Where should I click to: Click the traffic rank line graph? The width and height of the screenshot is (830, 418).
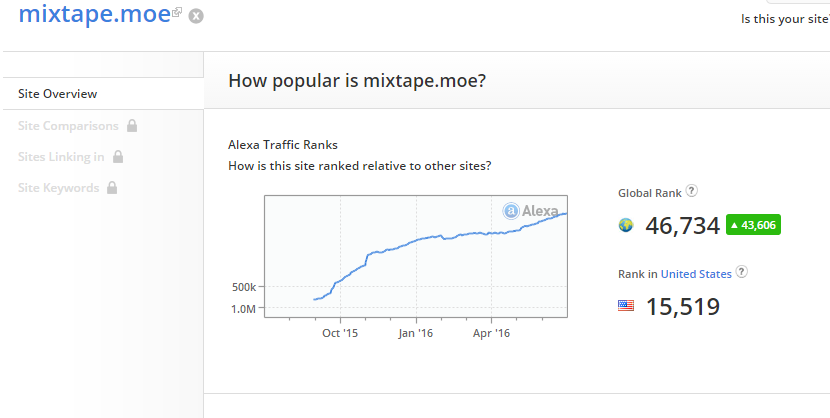[416, 257]
